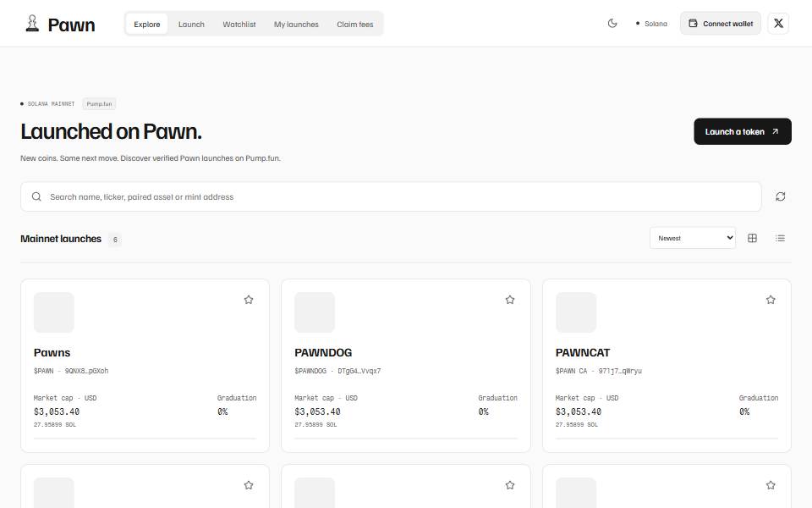The width and height of the screenshot is (812, 508).
Task: Click the DTgG4...Vvqx7 address text
Action: click(x=359, y=371)
